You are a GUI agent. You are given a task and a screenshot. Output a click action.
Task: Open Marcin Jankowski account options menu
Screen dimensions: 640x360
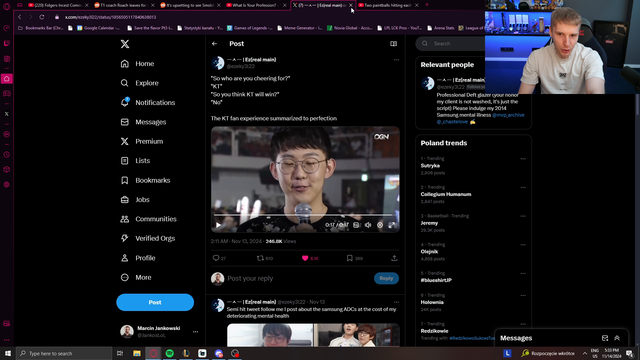(x=196, y=332)
